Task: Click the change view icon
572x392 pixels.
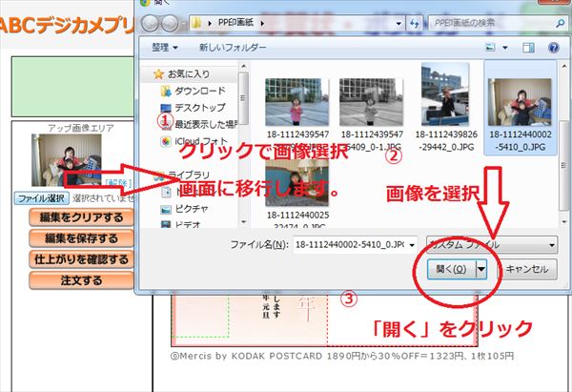Action: click(x=490, y=47)
